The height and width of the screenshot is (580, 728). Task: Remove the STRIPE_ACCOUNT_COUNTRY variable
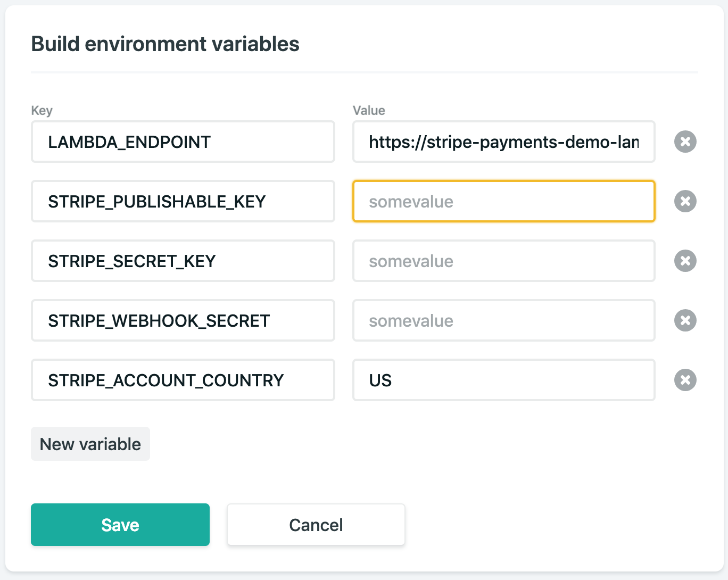tap(685, 380)
